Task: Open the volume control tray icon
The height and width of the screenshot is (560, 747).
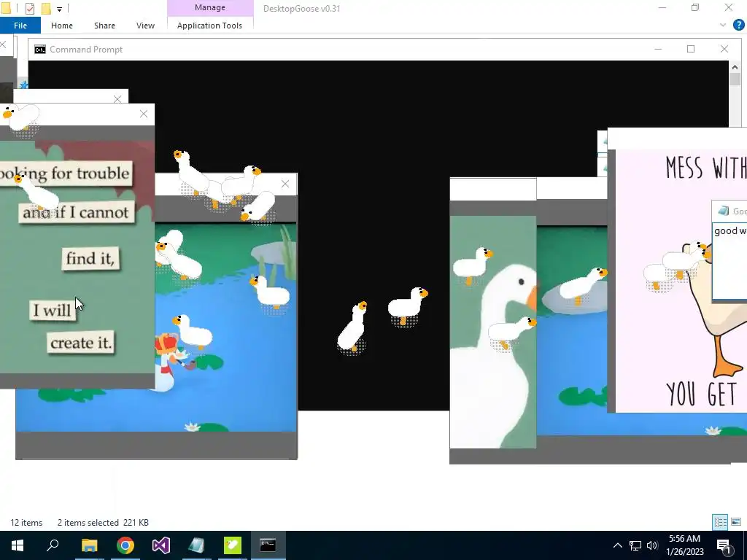Action: (652, 545)
